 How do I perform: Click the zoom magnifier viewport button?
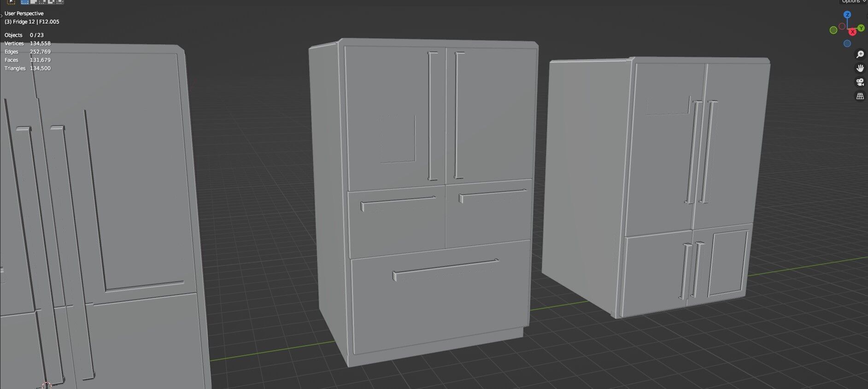pos(860,54)
